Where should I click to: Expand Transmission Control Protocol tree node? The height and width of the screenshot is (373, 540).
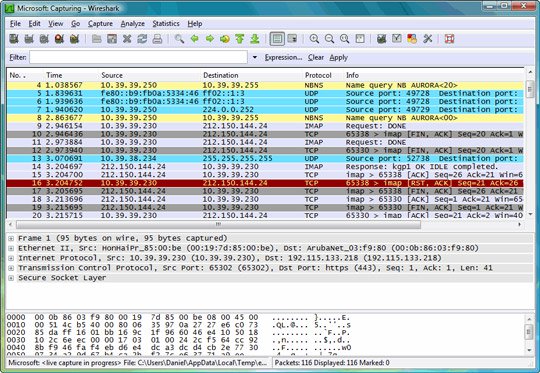click(x=11, y=268)
